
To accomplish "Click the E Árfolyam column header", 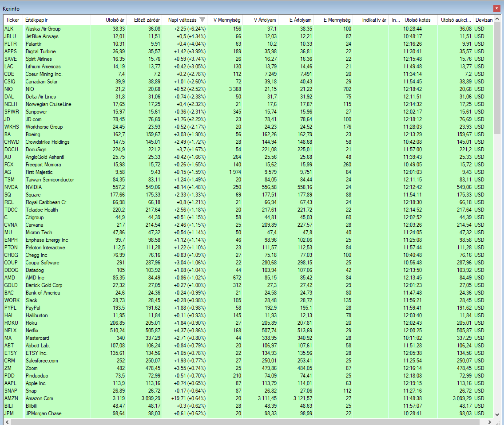I will click(296, 20).
